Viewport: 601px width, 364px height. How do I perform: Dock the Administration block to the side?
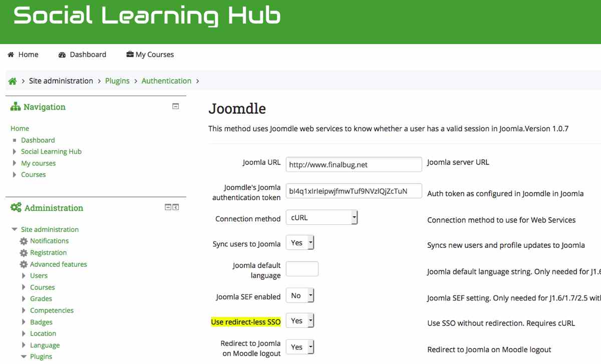point(176,207)
